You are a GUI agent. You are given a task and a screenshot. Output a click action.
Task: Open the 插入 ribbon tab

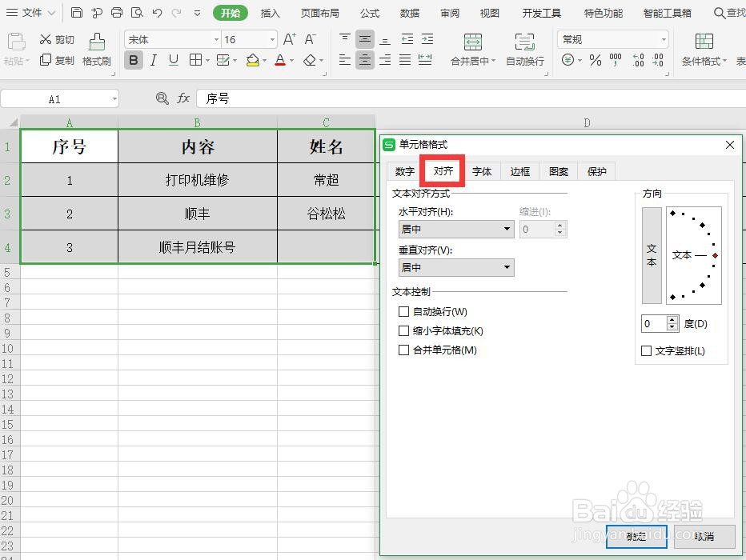click(270, 13)
